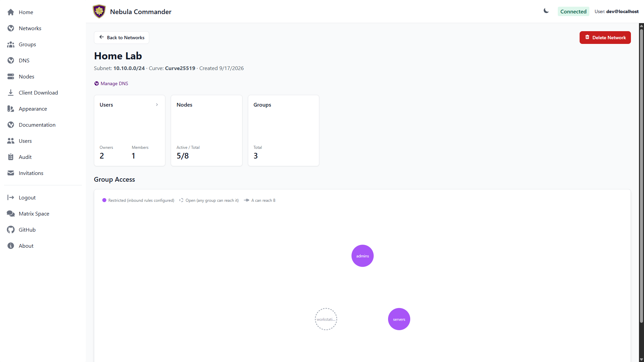Click the Matrix Space chat icon
The height and width of the screenshot is (362, 644).
coord(11,214)
